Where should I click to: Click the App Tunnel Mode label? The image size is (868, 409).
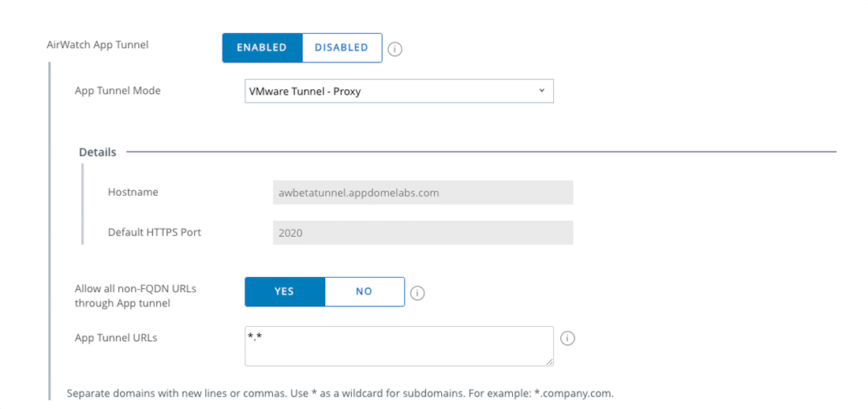coord(118,91)
